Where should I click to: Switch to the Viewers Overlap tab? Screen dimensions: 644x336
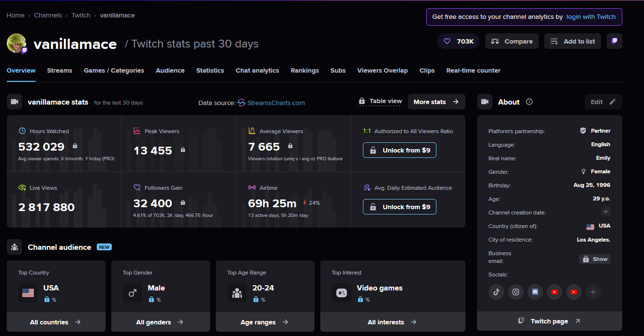[x=382, y=70]
